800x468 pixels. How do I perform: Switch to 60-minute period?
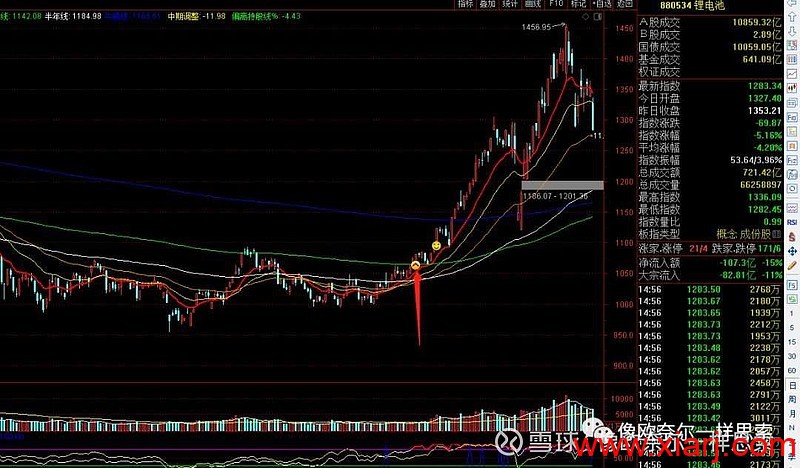(x=792, y=371)
